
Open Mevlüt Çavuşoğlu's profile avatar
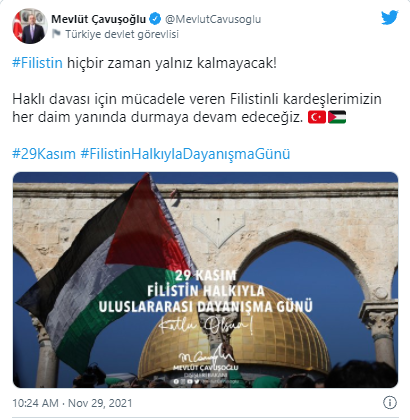tap(30, 26)
